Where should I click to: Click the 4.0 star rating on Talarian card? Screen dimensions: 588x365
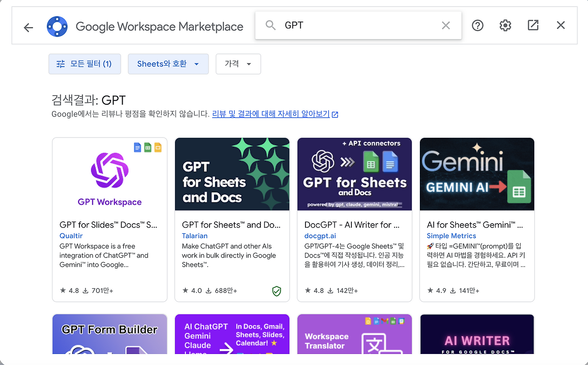(x=192, y=291)
